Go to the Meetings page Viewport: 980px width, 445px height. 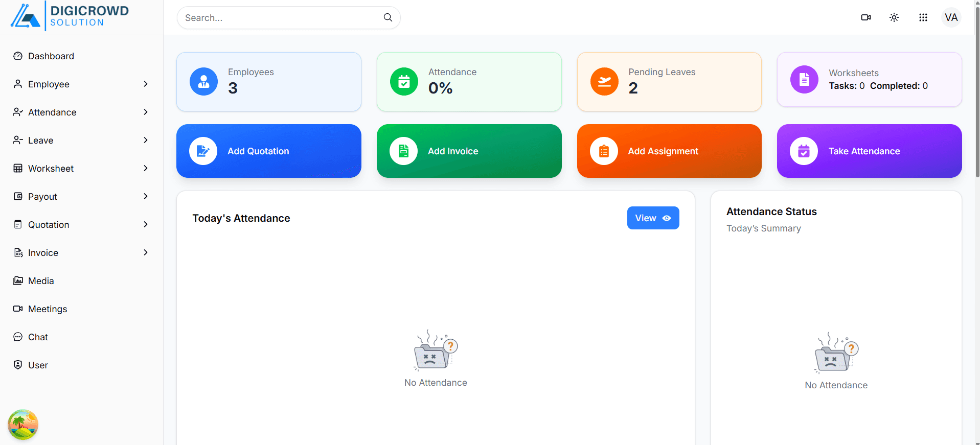tap(81, 309)
